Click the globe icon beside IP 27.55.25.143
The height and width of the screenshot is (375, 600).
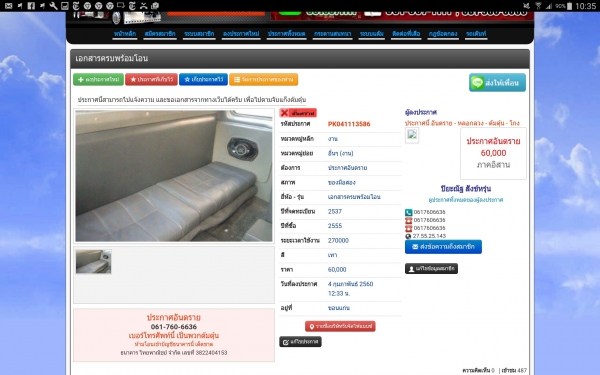pos(408,236)
